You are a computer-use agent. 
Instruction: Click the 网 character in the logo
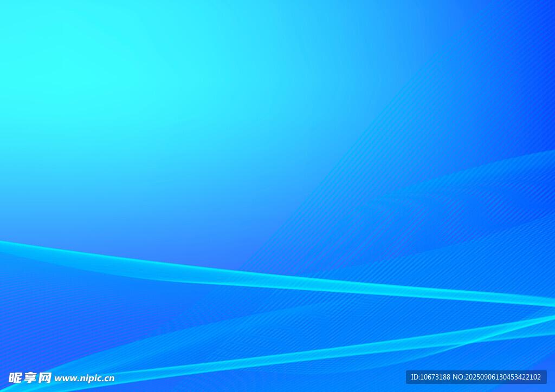point(44,378)
